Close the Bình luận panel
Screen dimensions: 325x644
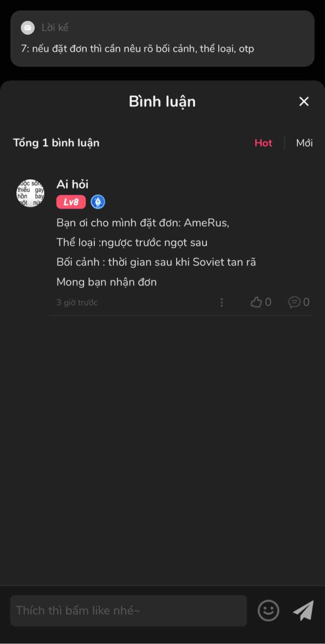coord(304,101)
